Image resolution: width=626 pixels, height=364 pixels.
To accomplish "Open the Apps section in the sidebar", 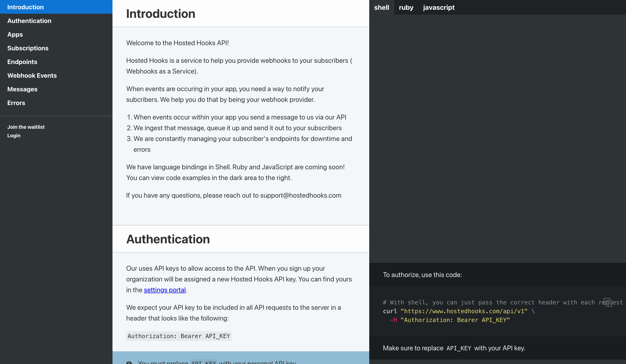I will click(x=56, y=34).
